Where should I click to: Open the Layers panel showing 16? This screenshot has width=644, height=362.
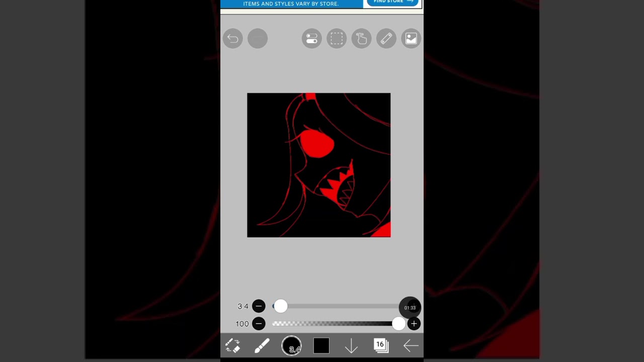coord(381,345)
